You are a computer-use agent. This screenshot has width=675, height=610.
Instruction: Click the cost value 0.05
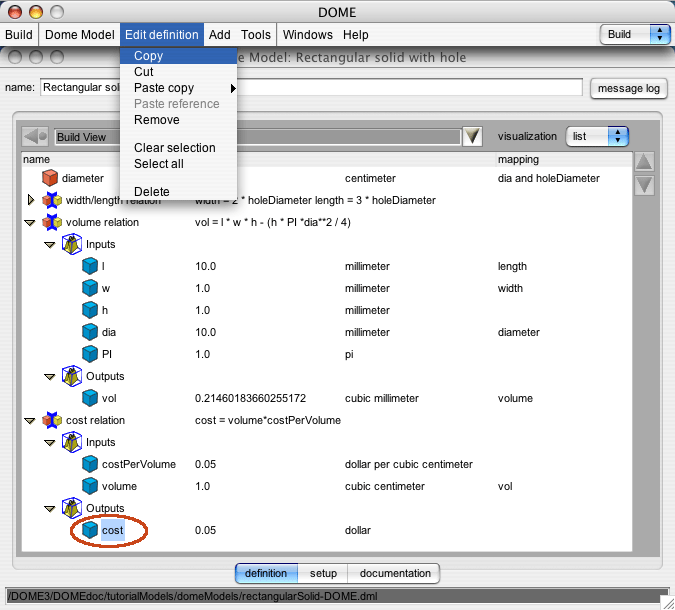[x=205, y=530]
